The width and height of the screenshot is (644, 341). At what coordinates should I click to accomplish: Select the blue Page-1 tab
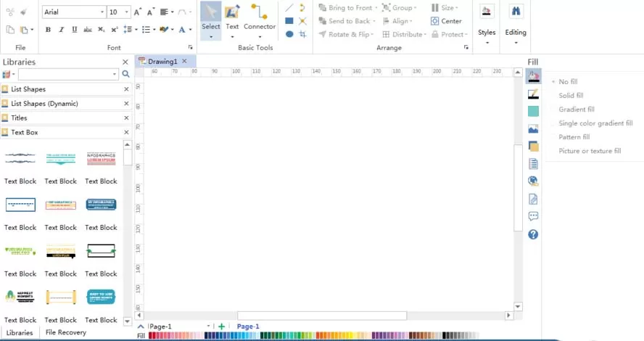248,326
